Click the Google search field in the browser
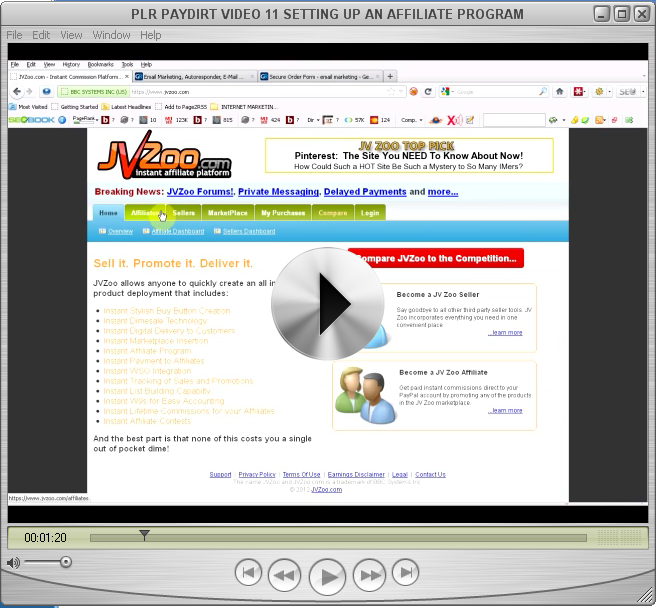Viewport: 656px width, 608px height. click(x=496, y=92)
